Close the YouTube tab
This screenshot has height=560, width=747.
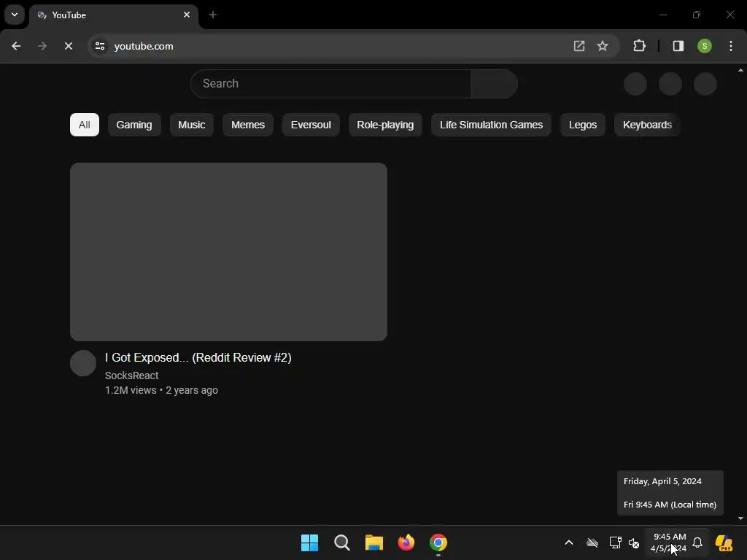187,15
